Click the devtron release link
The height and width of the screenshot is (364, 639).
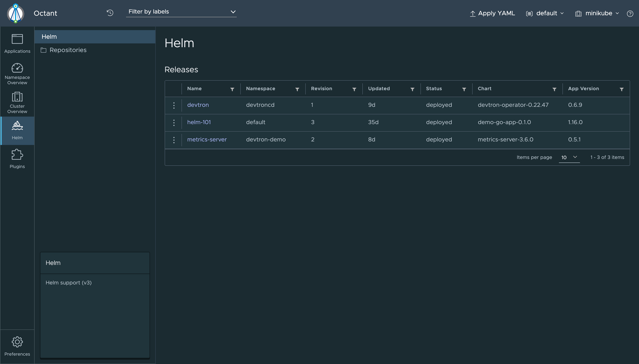(x=198, y=105)
